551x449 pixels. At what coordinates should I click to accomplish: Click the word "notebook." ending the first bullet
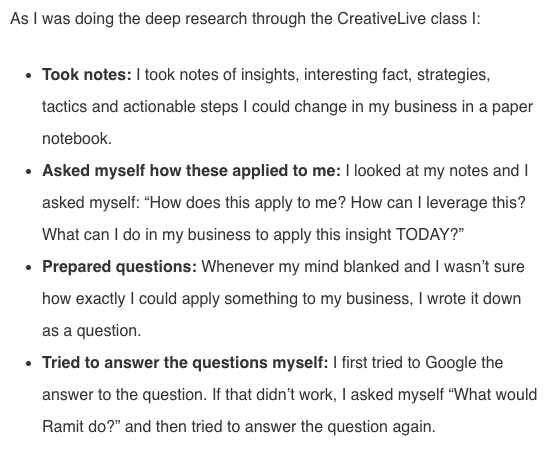click(x=77, y=139)
